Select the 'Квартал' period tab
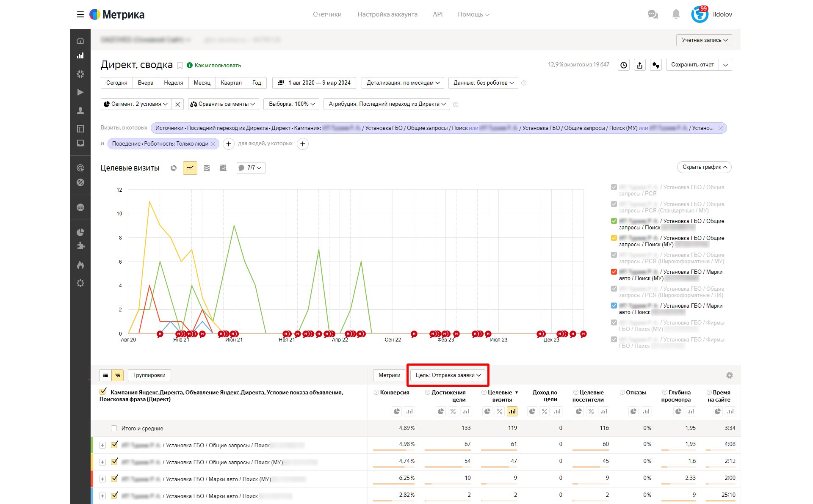The image size is (813, 504). tap(231, 83)
